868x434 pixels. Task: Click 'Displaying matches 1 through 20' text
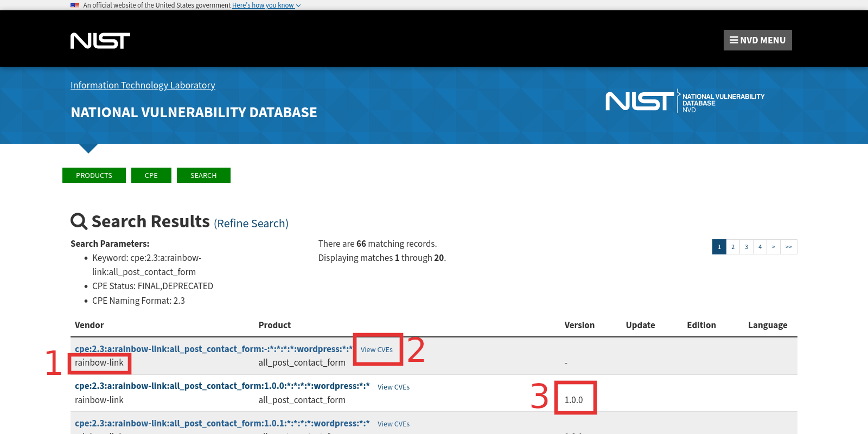382,258
